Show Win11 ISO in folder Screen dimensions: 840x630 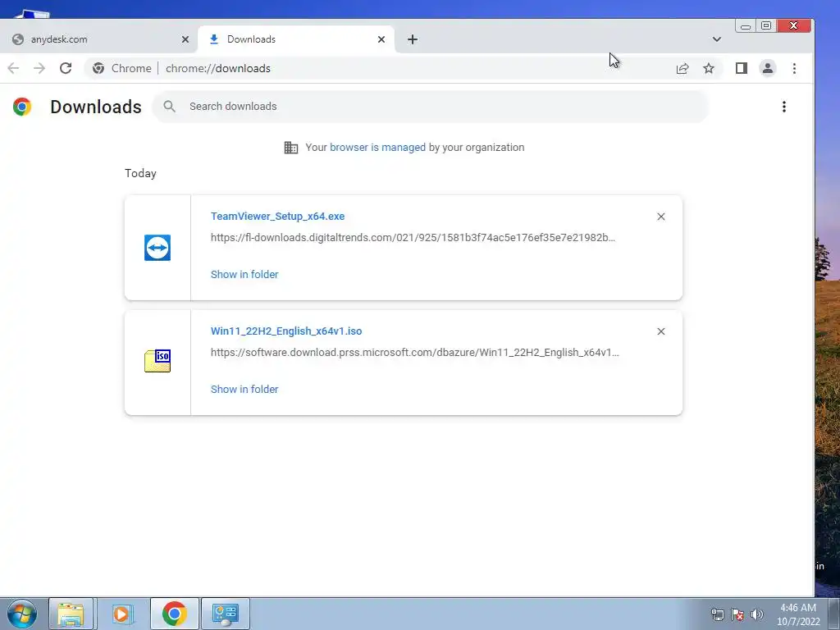click(244, 390)
